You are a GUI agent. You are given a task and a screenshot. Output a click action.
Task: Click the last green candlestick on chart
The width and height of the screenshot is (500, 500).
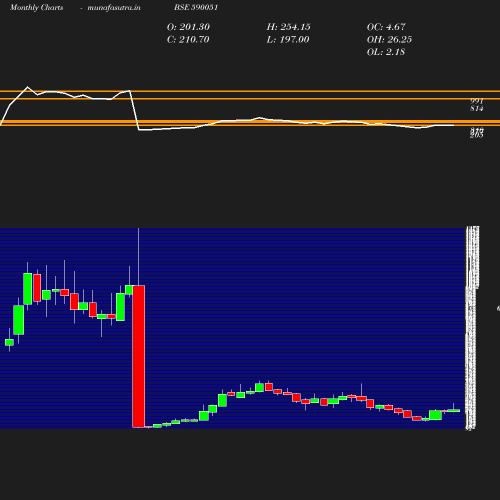point(454,411)
